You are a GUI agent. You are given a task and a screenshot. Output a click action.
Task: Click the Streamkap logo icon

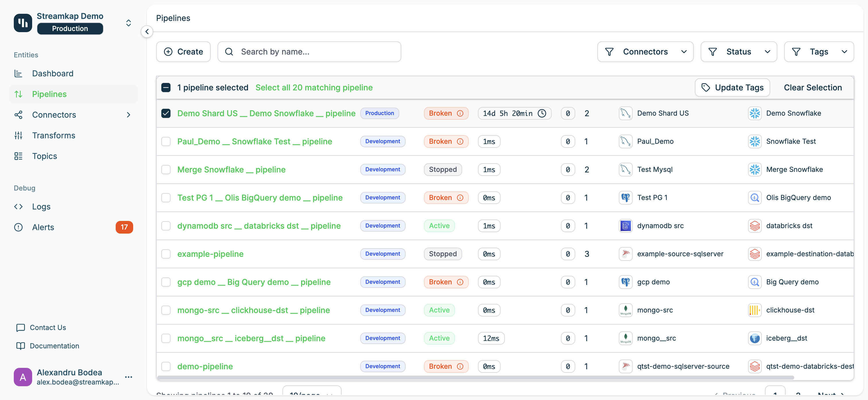point(23,23)
